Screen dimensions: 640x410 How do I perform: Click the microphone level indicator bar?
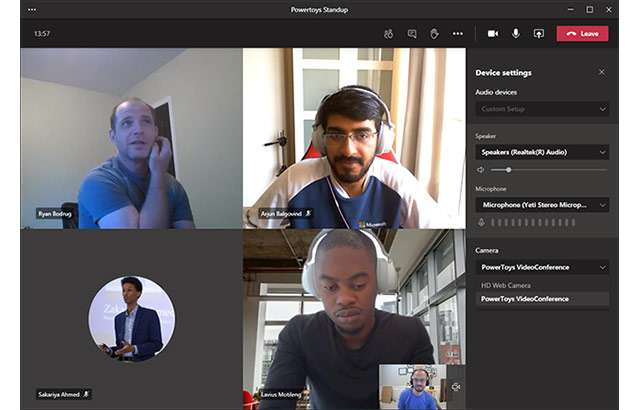click(x=533, y=222)
